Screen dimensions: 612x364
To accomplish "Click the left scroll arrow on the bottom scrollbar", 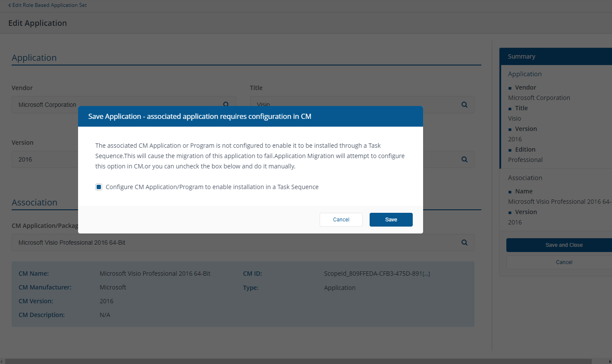I will point(2,361).
